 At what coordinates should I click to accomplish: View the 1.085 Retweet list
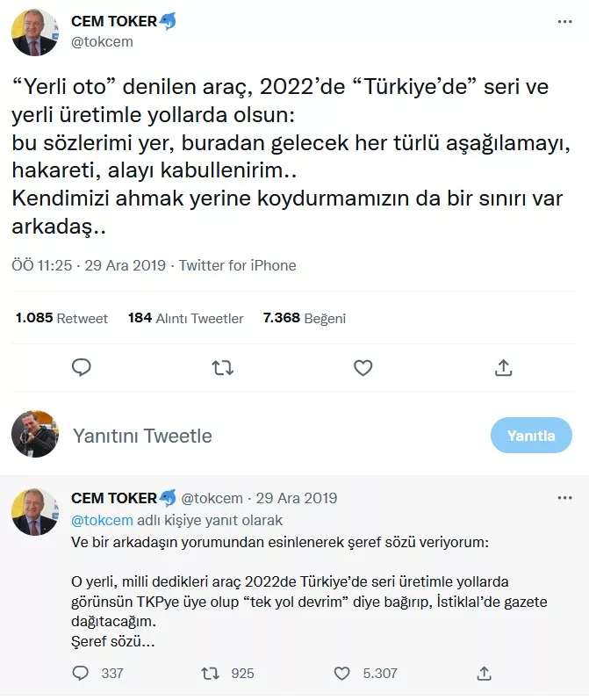point(61,318)
